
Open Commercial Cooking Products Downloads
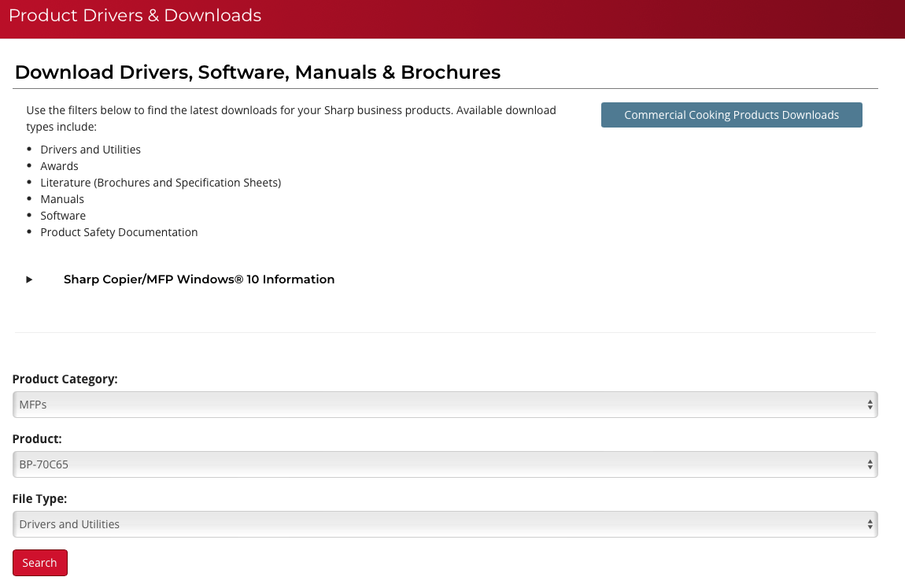click(731, 115)
